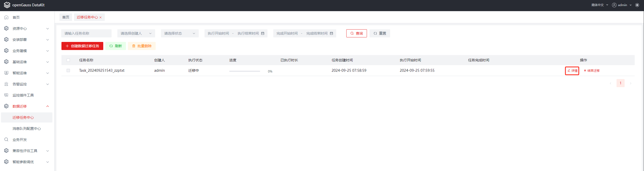Open the 简体中文 language dropdown
The width and height of the screenshot is (644, 171).
pos(599,5)
